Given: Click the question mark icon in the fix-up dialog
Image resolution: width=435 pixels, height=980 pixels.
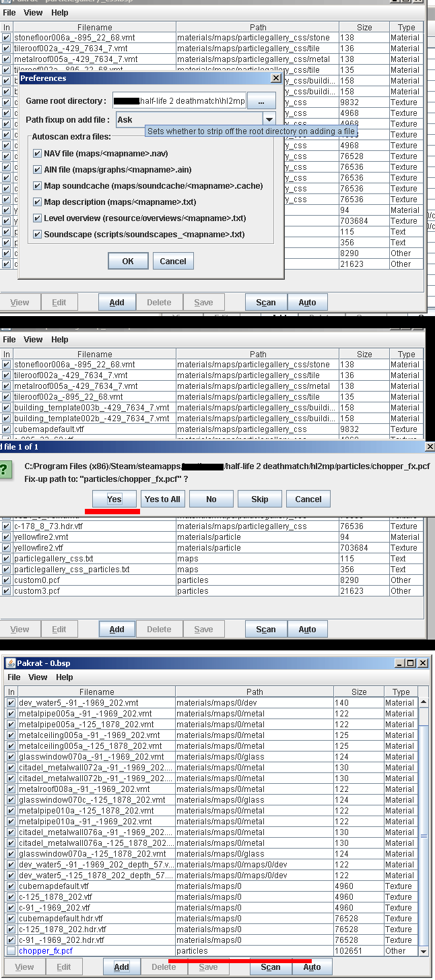Looking at the screenshot, I should [x=4, y=469].
